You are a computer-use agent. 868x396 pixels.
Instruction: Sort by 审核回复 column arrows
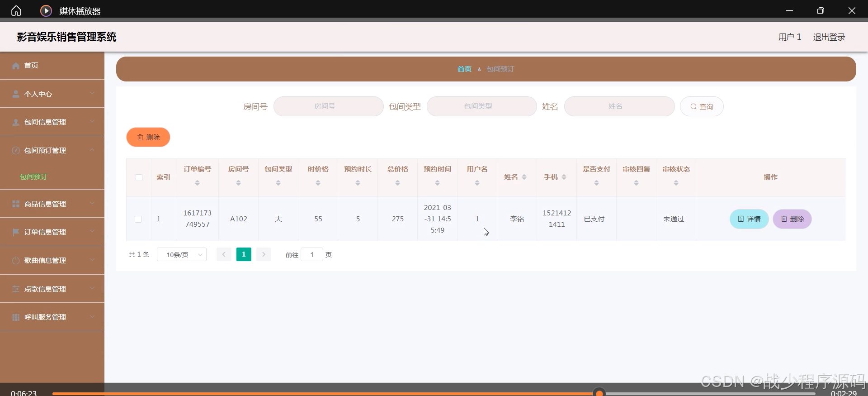click(x=636, y=183)
